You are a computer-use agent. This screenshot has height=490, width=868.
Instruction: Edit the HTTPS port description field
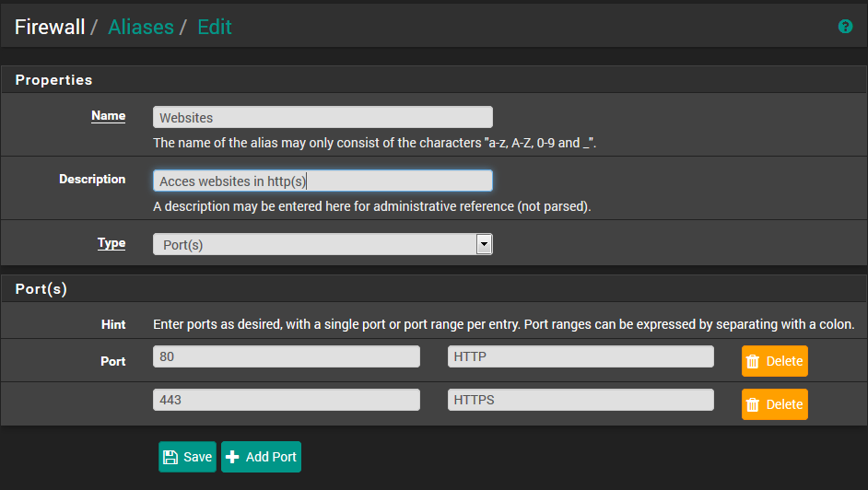coord(580,400)
